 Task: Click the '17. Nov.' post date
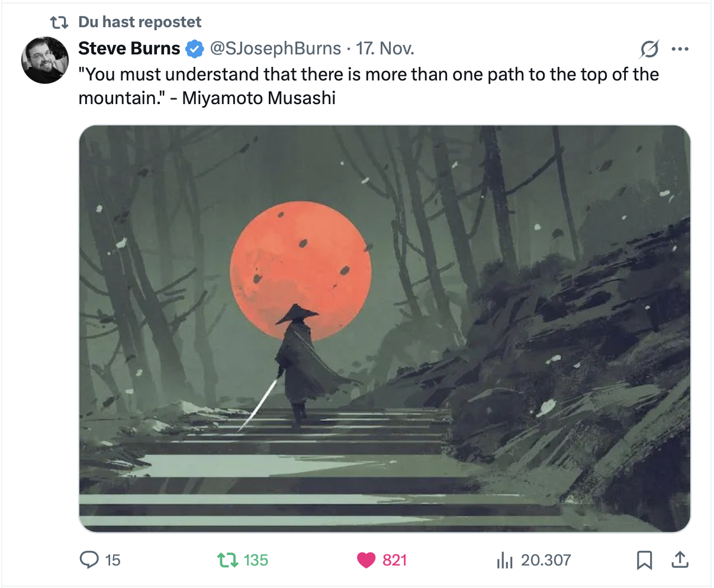tap(385, 49)
